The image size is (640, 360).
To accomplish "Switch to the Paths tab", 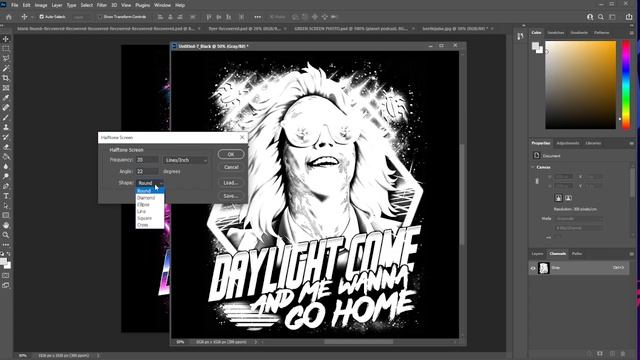I will point(577,254).
